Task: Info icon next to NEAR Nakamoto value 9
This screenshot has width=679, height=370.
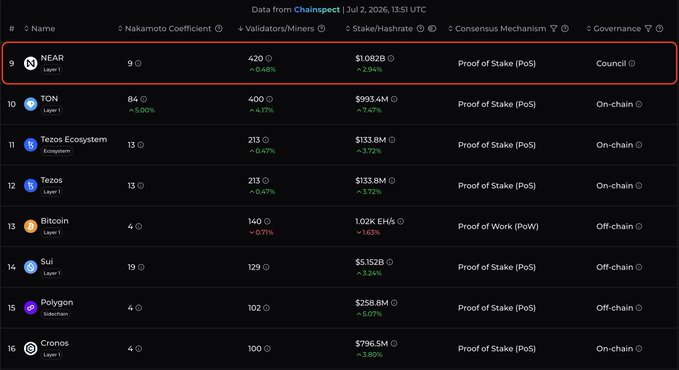Action: (138, 63)
